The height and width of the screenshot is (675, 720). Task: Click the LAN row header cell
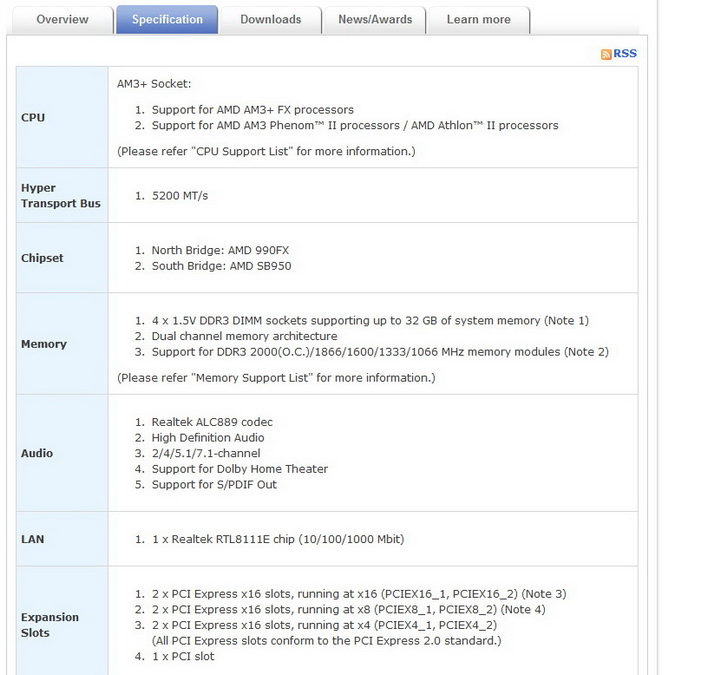tap(61, 539)
